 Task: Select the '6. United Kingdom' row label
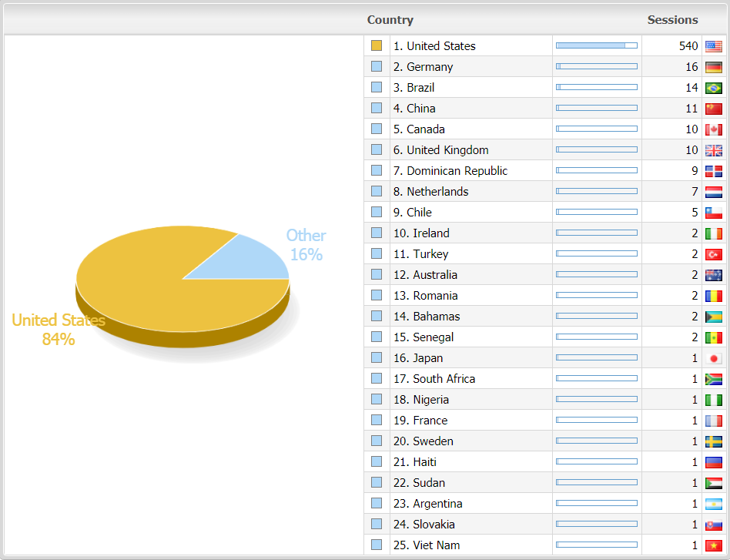(441, 150)
